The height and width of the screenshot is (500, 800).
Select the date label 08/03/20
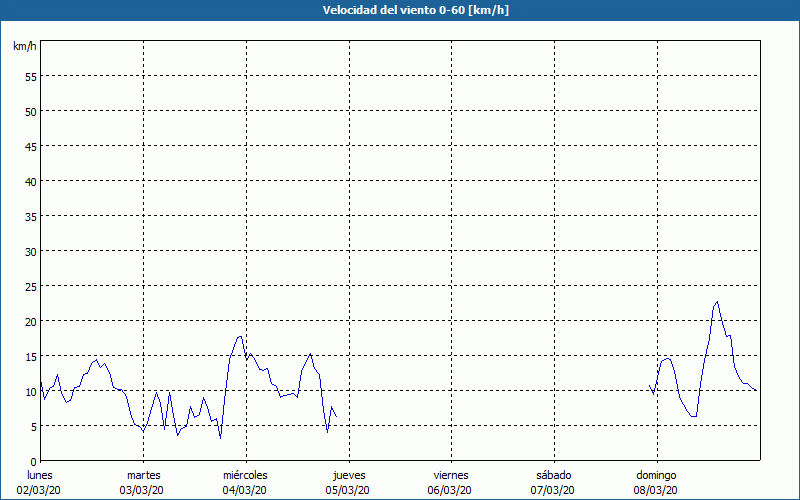click(656, 490)
